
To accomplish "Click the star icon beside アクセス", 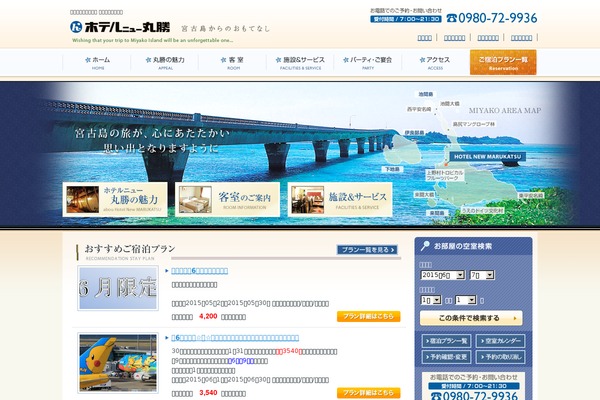I will coord(422,60).
